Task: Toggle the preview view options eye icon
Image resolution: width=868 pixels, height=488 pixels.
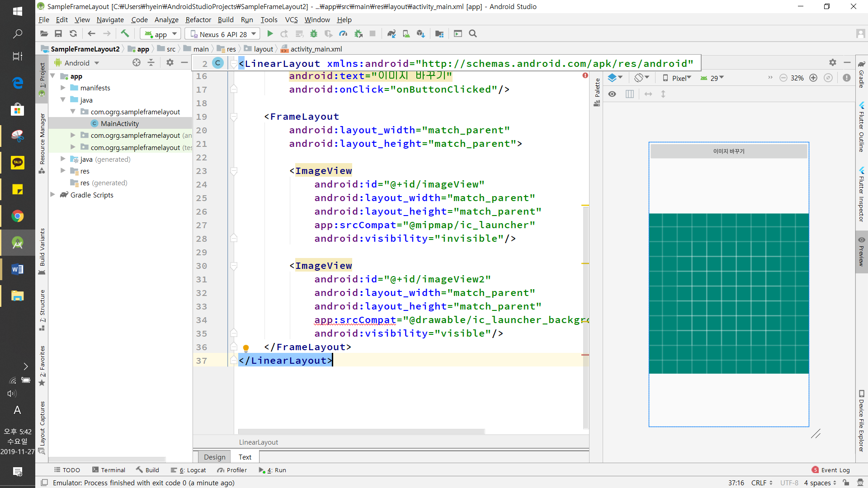Action: coord(612,94)
